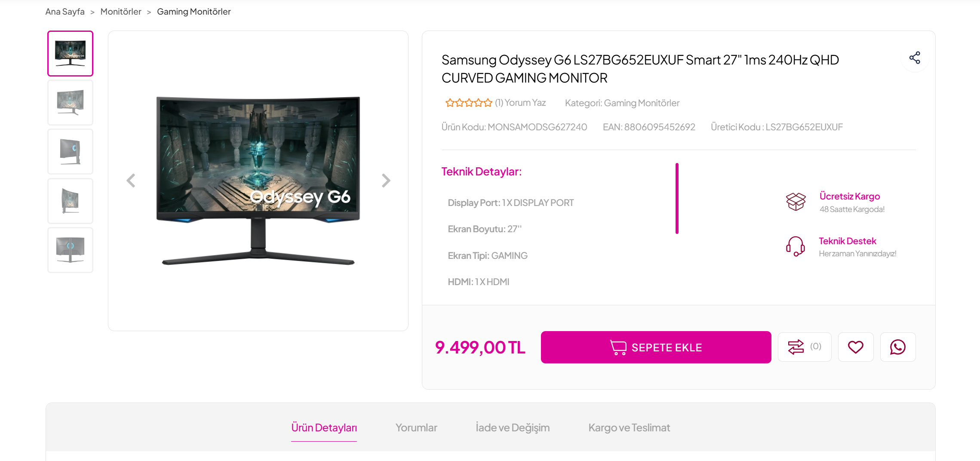Click the share icon near product title
The image size is (980, 461).
click(915, 58)
